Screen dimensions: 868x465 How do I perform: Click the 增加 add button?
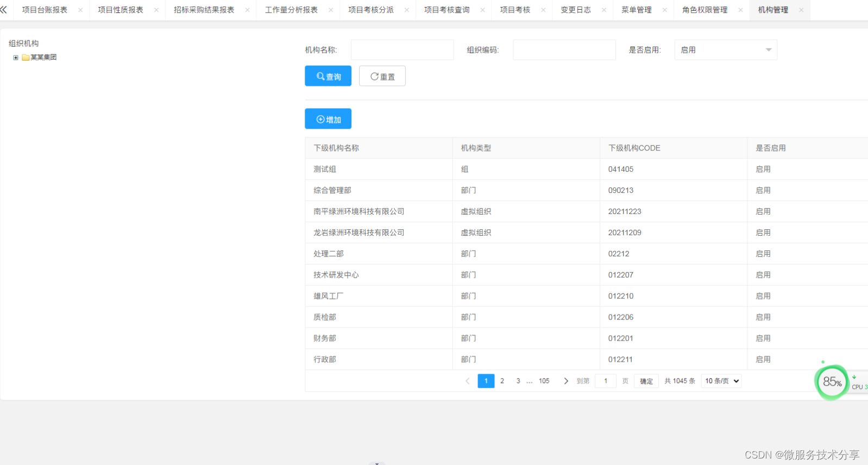click(328, 119)
